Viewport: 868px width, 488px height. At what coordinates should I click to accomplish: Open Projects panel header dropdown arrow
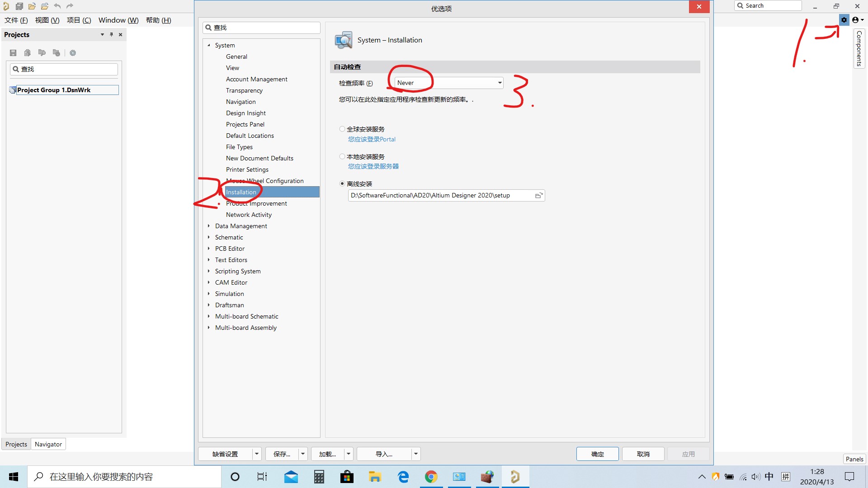coord(102,35)
